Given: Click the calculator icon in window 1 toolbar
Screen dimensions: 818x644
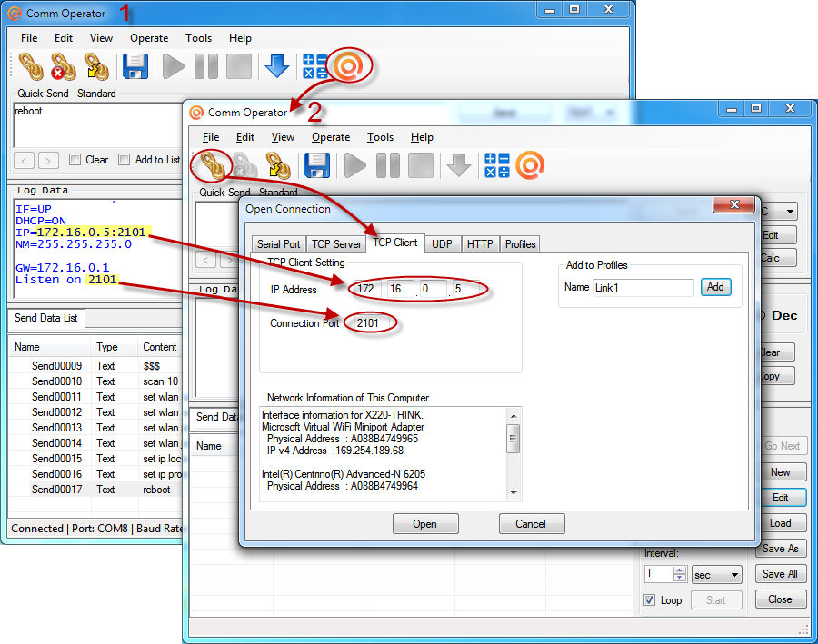Looking at the screenshot, I should click(x=314, y=66).
